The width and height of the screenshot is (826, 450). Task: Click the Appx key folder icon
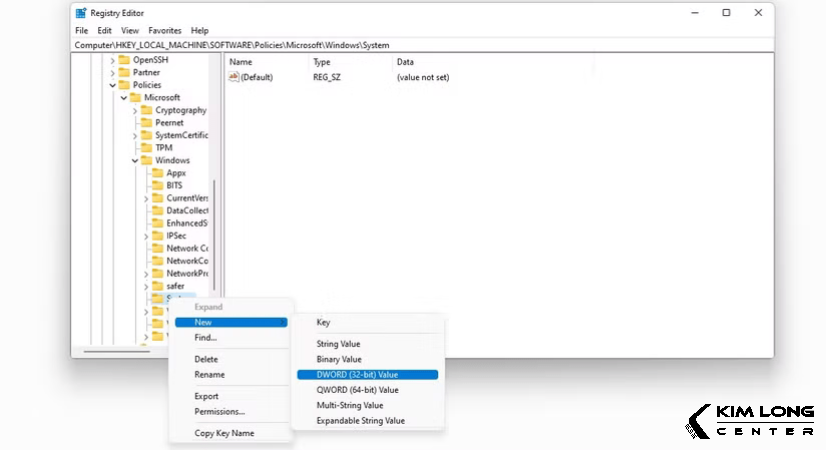157,173
